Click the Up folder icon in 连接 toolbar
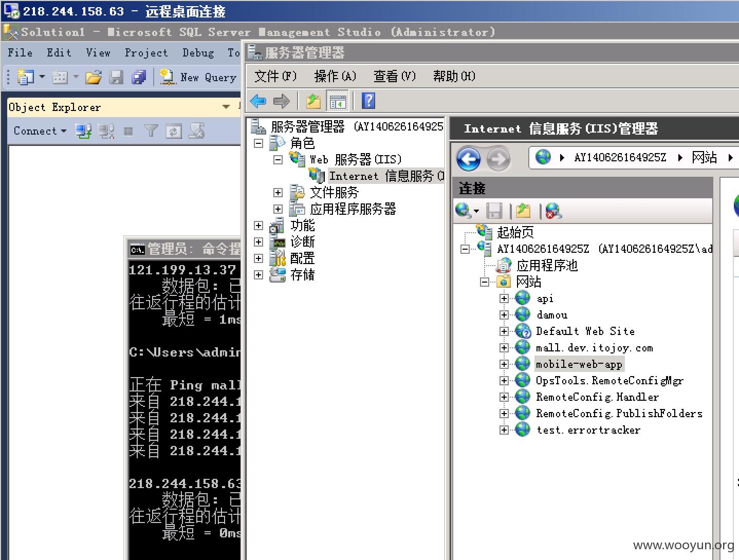Viewport: 739px width, 560px height. 524,210
